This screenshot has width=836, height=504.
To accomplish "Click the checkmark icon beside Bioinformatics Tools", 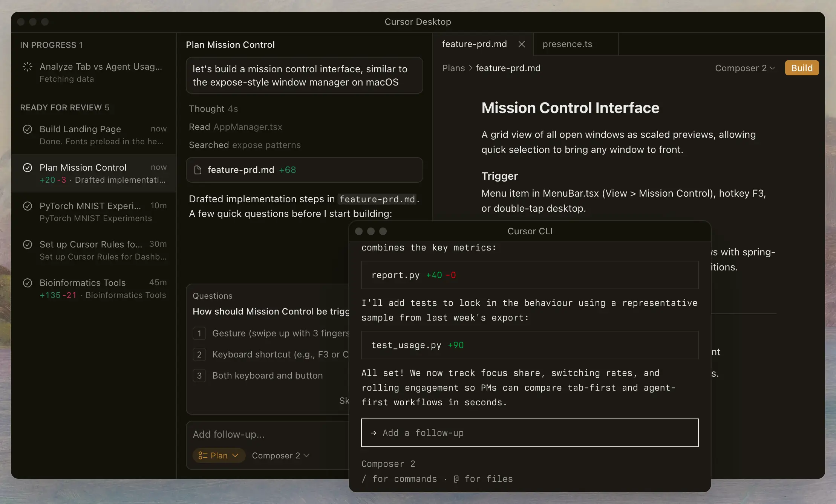I will point(28,283).
